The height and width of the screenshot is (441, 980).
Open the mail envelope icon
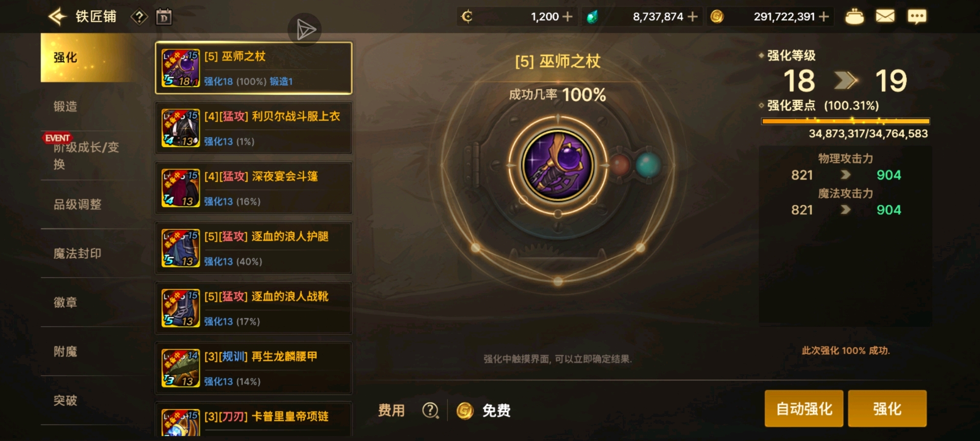[x=885, y=16]
